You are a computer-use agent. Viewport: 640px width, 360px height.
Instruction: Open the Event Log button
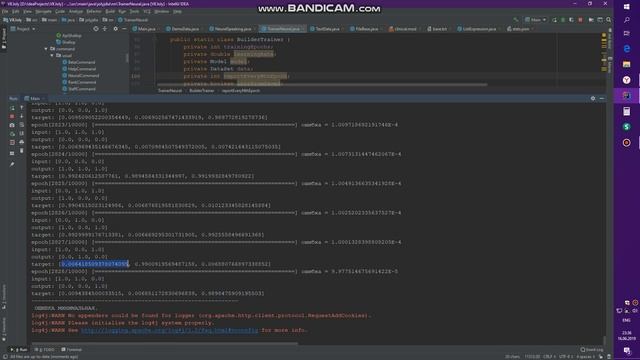coord(592,350)
